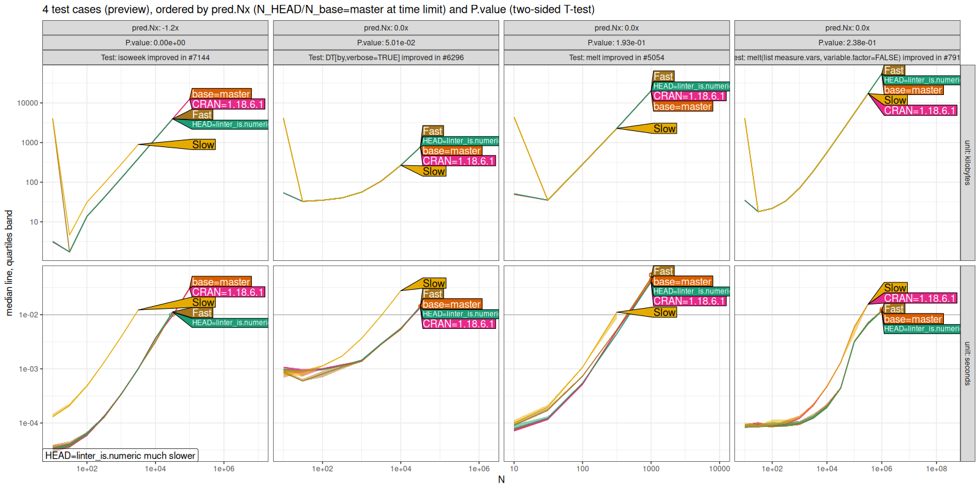Click the 'unit: seconds' row strip
The height and width of the screenshot is (490, 980).
click(968, 363)
